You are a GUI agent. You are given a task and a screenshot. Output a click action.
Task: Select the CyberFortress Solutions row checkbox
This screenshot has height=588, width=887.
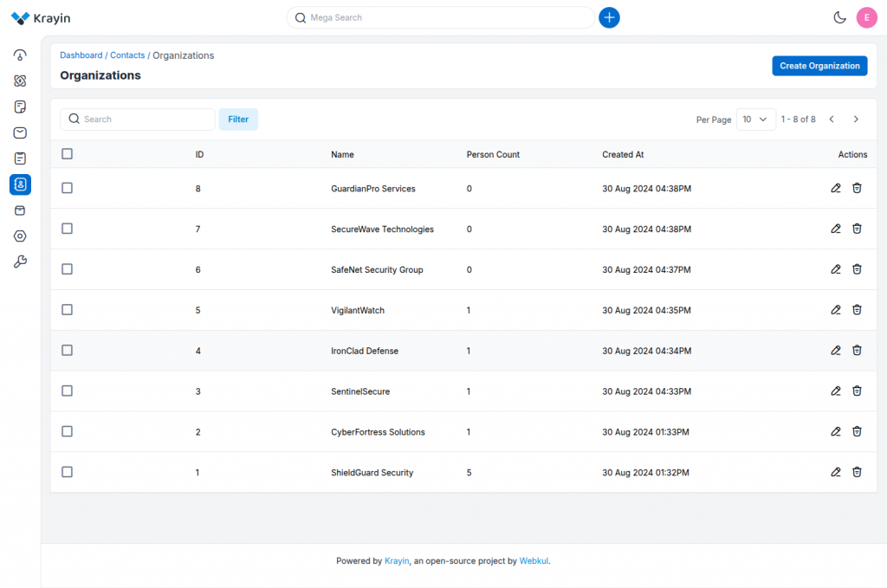point(68,431)
